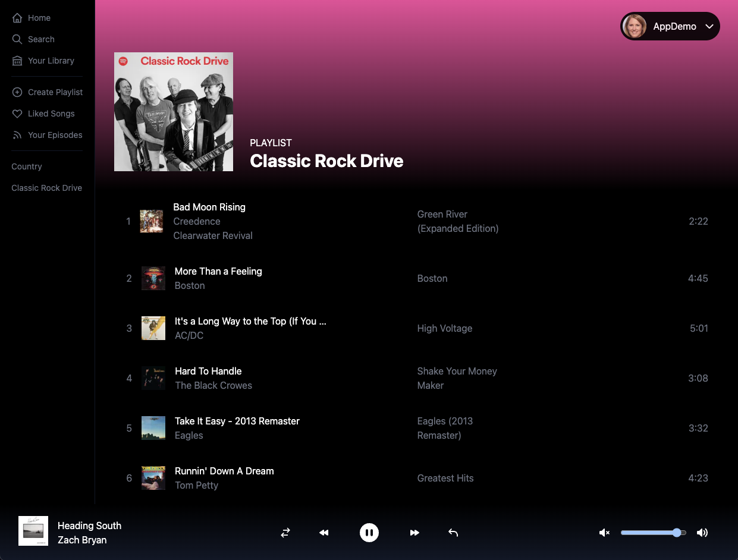Screen dimensions: 738x560
Task: Open The Black Crowes artist
Action: (213, 385)
